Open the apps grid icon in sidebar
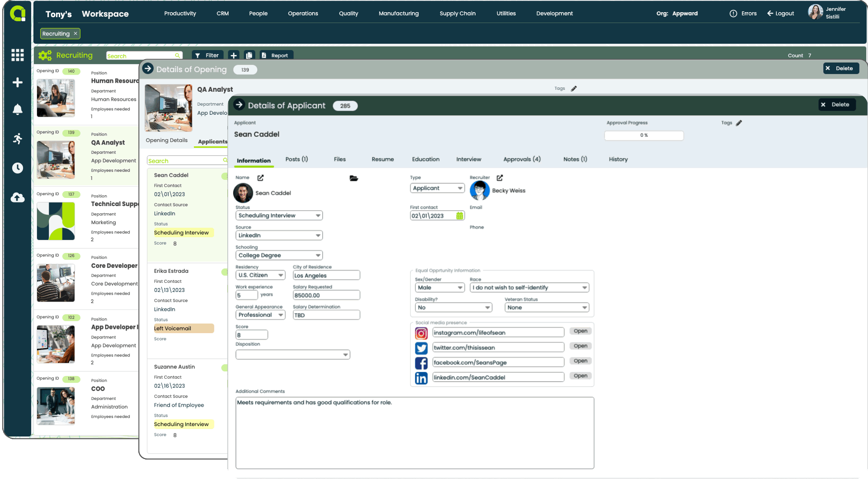Viewport: 868px width, 488px height. [x=18, y=55]
